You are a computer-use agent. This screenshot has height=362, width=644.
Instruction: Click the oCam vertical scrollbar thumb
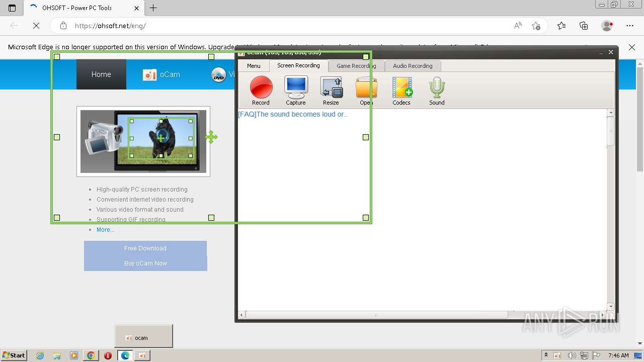pyautogui.click(x=611, y=131)
